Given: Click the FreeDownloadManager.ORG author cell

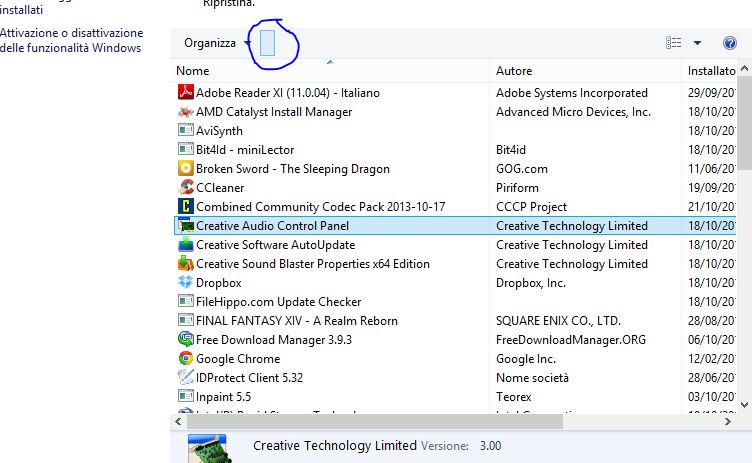Looking at the screenshot, I should (571, 340).
